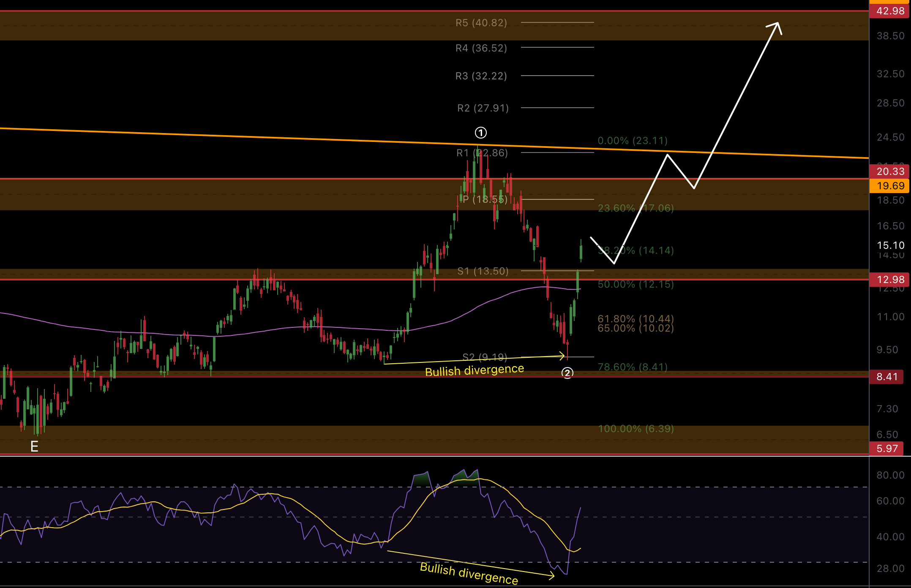Click the circled 1 wave marker
The width and height of the screenshot is (911, 588).
point(481,133)
